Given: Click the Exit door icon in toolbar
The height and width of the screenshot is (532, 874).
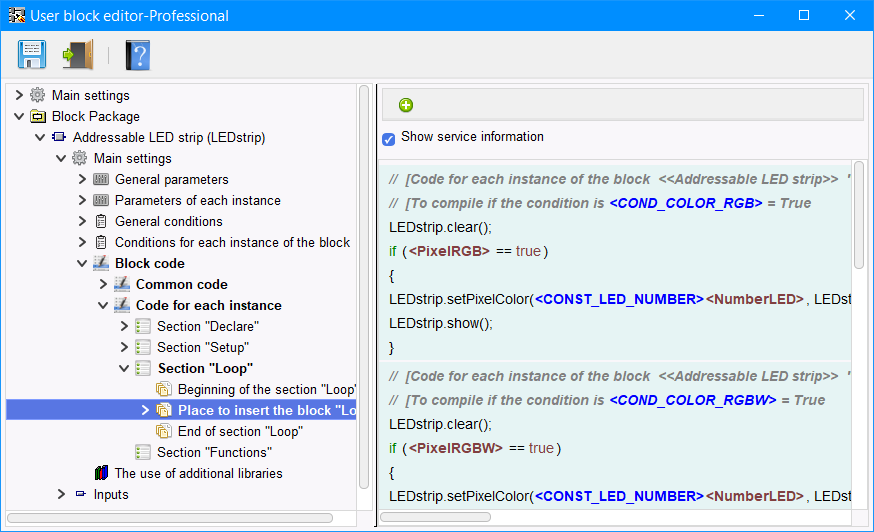Looking at the screenshot, I should click(x=77, y=54).
